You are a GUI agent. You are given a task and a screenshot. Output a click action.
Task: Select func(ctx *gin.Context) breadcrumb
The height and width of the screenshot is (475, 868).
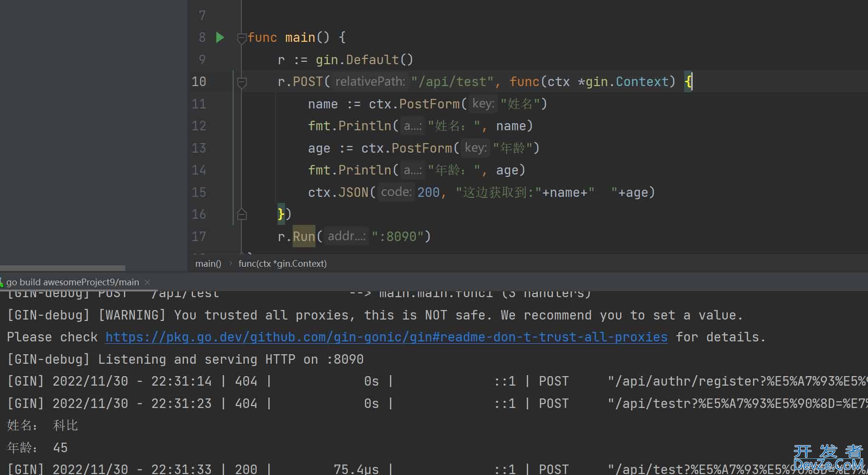click(282, 263)
